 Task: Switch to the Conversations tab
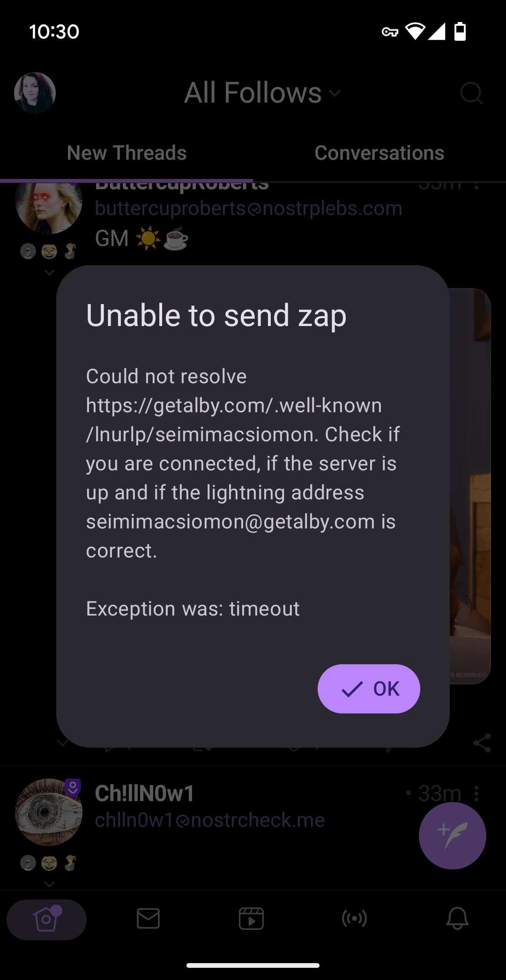click(379, 153)
